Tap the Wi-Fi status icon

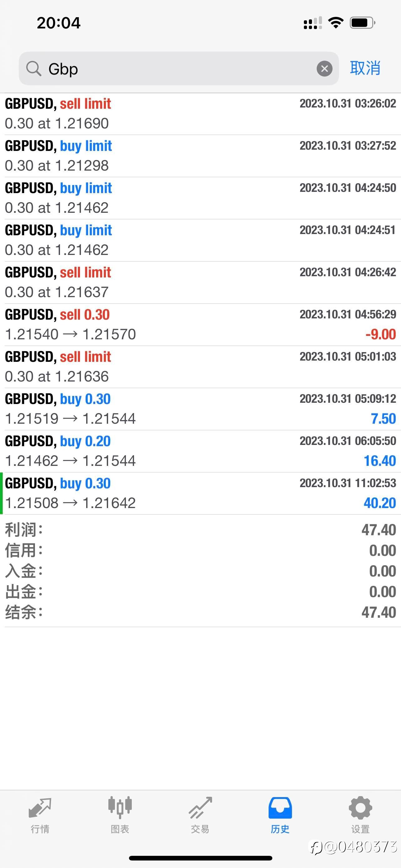click(x=336, y=22)
